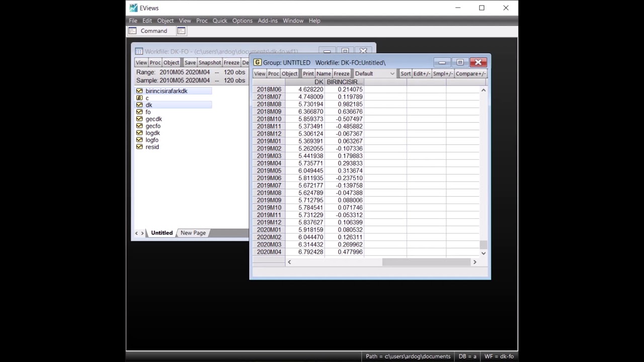Open the Default display dropdown in group window

coord(375,73)
